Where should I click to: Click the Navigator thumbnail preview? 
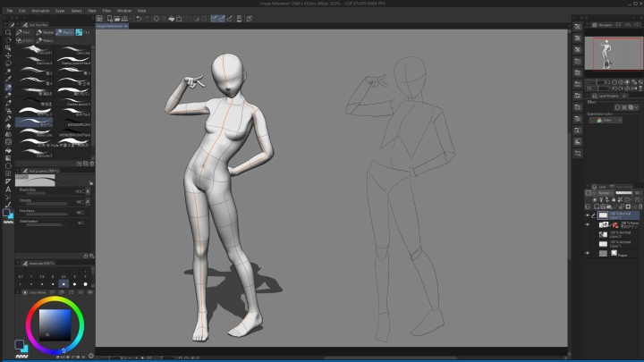(614, 53)
